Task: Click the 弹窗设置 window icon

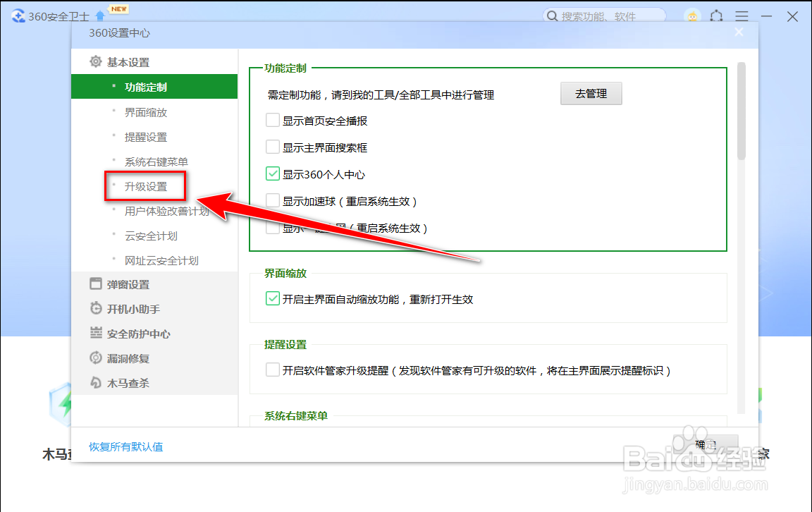Action: (96, 284)
